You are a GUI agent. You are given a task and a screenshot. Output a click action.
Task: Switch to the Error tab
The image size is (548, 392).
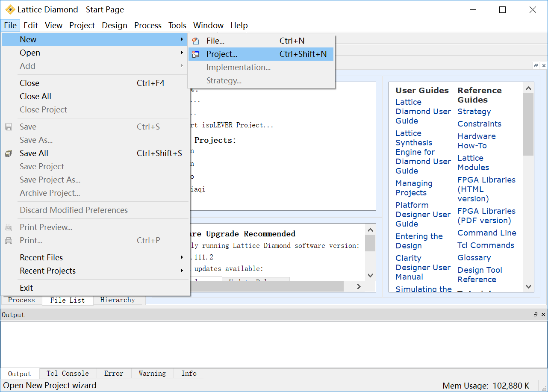(114, 373)
